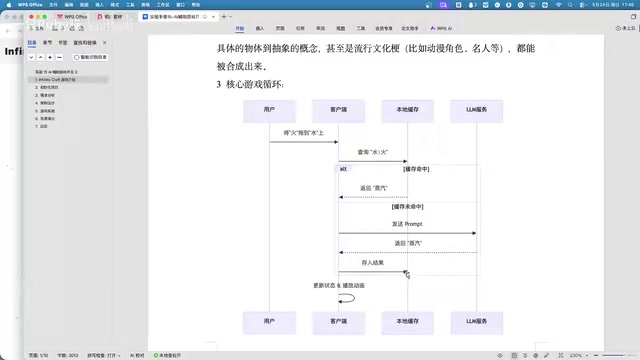The height and width of the screenshot is (360, 640).
Task: Select the 会员专享 ribbon tab
Action: click(x=384, y=29)
